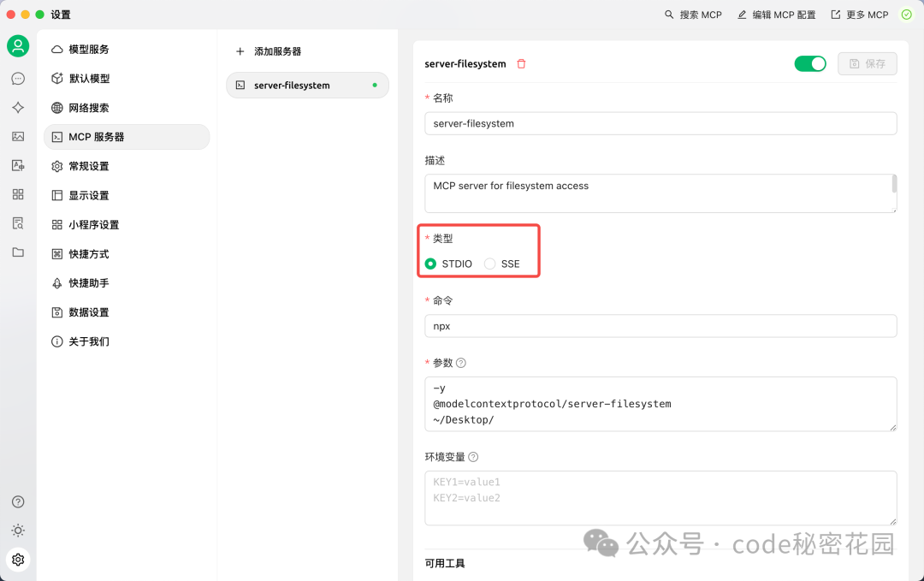Open the knowledge base sidebar icon
The width and height of the screenshot is (924, 581).
coord(18,223)
